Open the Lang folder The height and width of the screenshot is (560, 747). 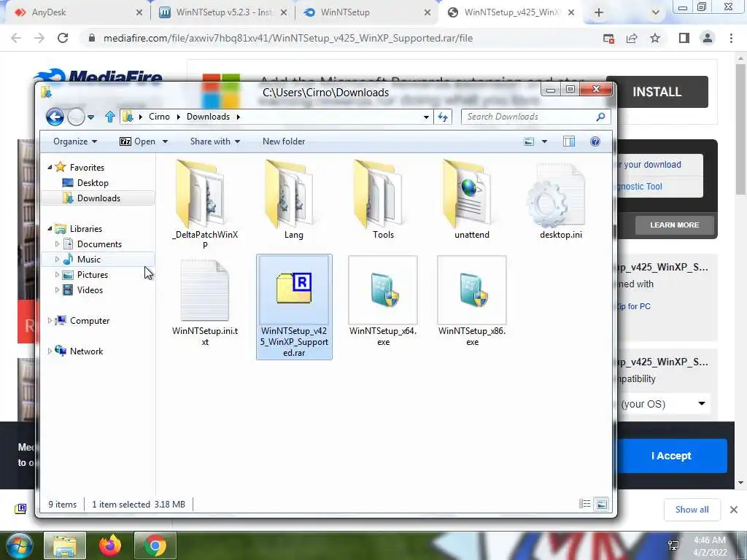pyautogui.click(x=293, y=200)
